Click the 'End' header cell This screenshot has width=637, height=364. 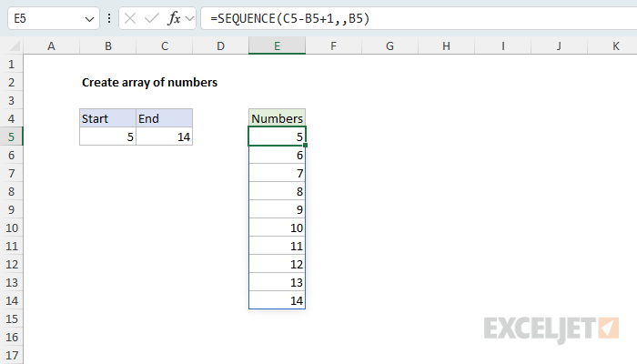(x=165, y=118)
